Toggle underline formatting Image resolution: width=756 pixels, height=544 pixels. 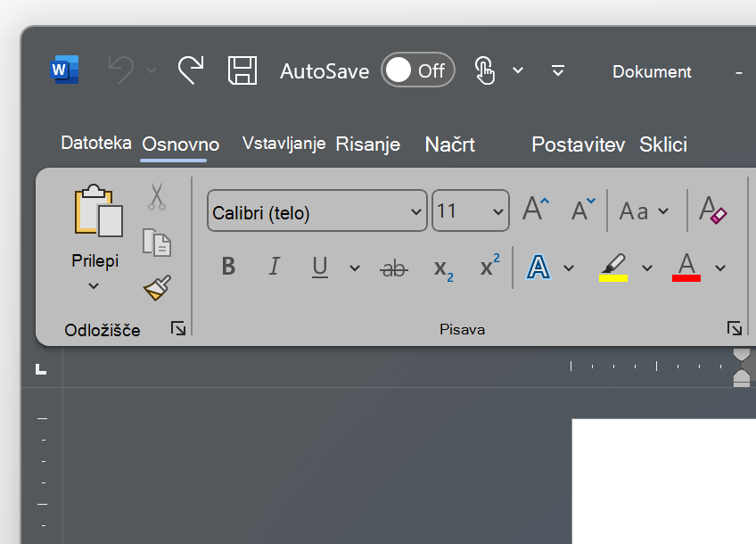point(320,267)
